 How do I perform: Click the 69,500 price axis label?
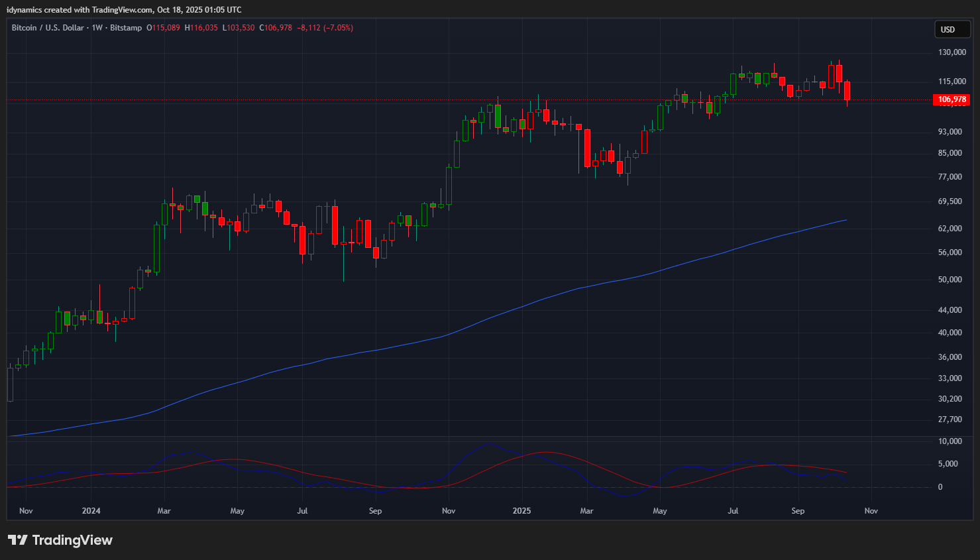[x=950, y=201]
